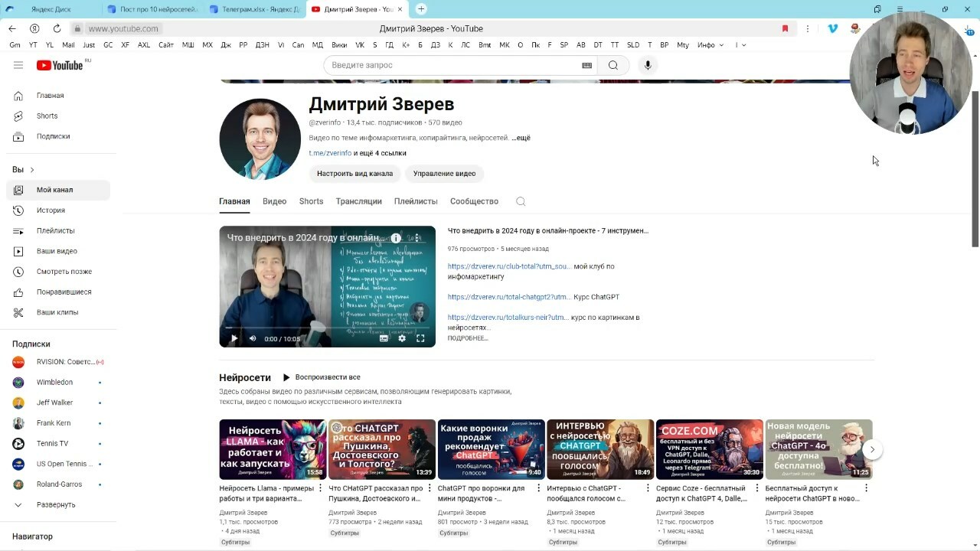Image resolution: width=980 pixels, height=551 pixels.
Task: Open Плейлисты in the sidebar
Action: pyautogui.click(x=58, y=230)
